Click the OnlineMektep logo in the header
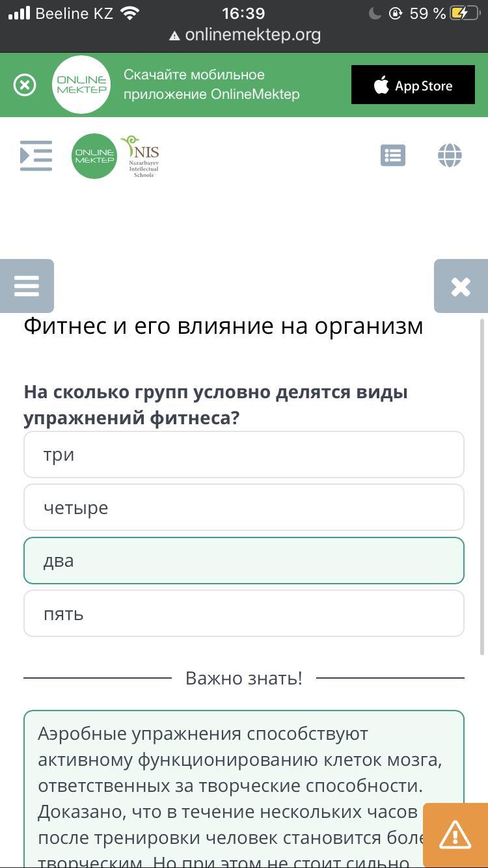This screenshot has width=488, height=868. (x=94, y=156)
